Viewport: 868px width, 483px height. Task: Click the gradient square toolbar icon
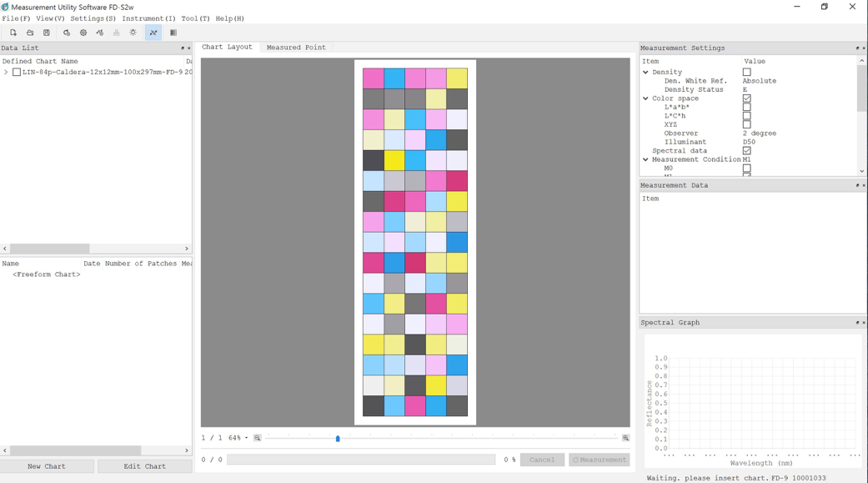pos(173,33)
